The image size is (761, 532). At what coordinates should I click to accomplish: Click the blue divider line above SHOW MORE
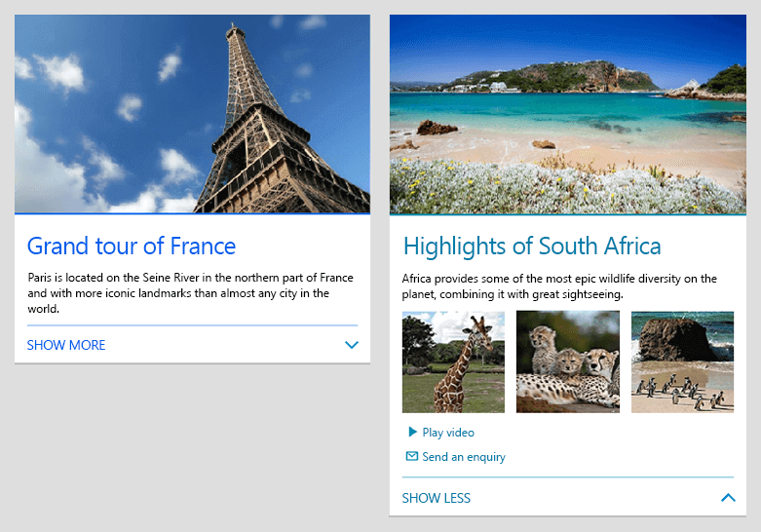coord(192,325)
